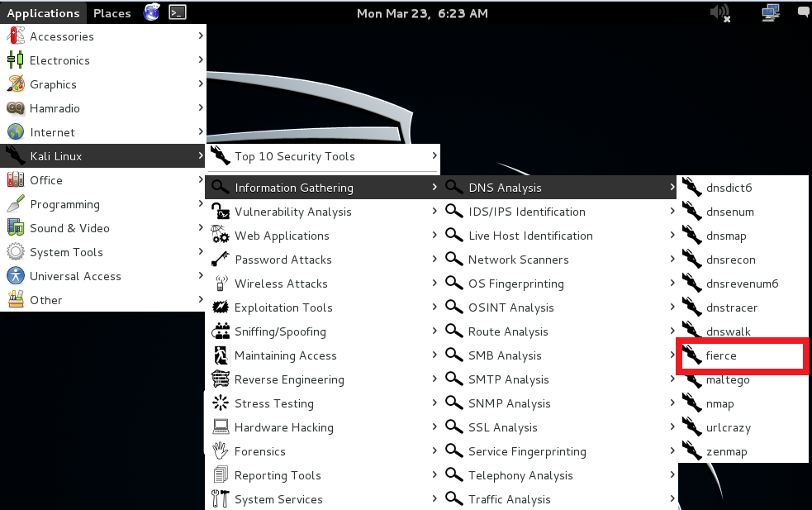Click the network display icon in top-right
The width and height of the screenshot is (812, 510).
pyautogui.click(x=771, y=12)
